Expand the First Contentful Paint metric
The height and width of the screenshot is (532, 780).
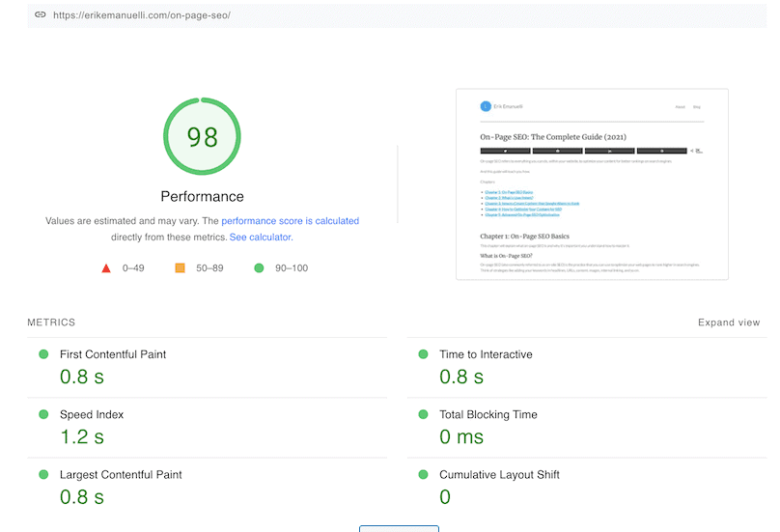pyautogui.click(x=207, y=368)
